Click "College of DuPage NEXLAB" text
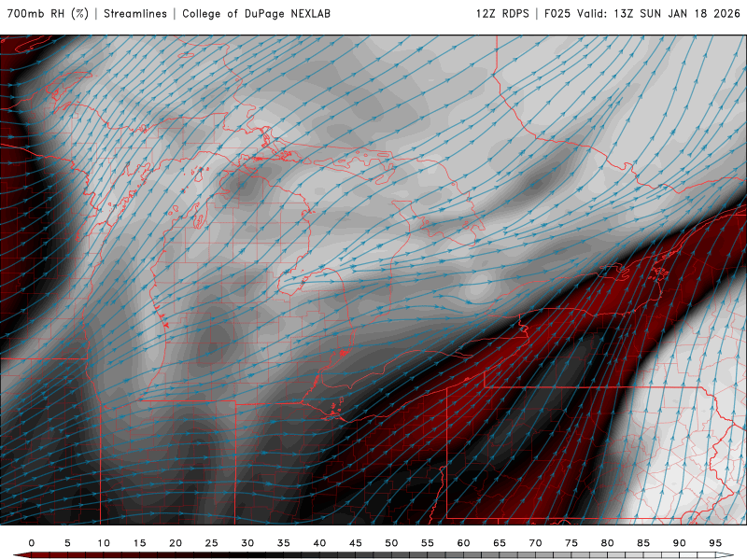The width and height of the screenshot is (747, 560). tap(256, 13)
